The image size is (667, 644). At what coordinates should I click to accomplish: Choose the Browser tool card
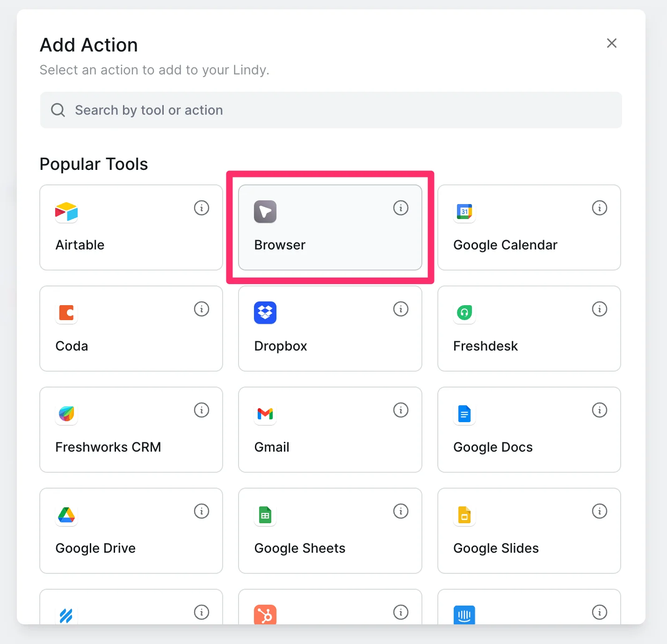point(330,227)
